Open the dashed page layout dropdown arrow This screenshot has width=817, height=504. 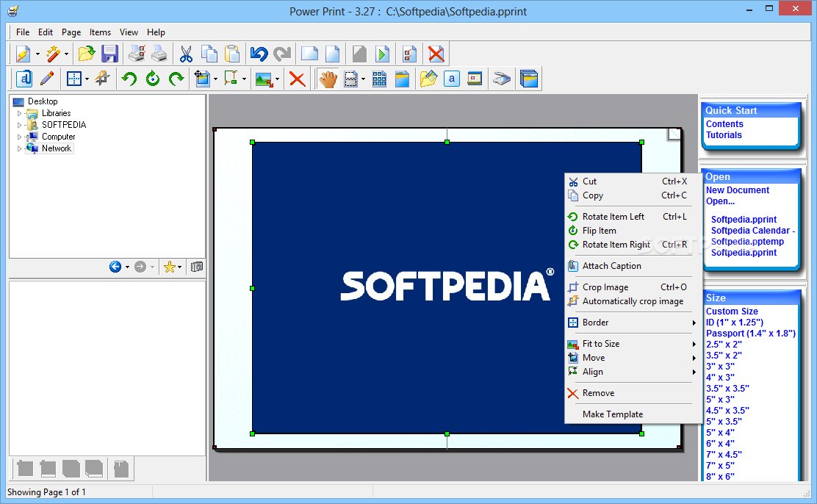[363, 79]
